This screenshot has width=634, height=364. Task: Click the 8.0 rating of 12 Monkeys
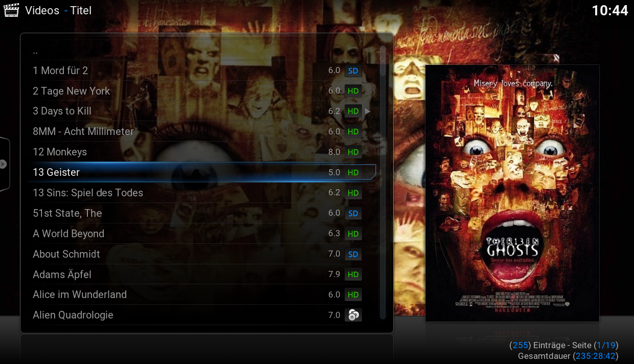pyautogui.click(x=334, y=152)
